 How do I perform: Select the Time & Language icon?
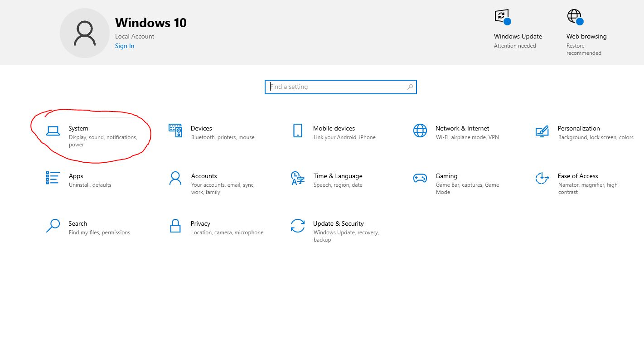pyautogui.click(x=297, y=178)
